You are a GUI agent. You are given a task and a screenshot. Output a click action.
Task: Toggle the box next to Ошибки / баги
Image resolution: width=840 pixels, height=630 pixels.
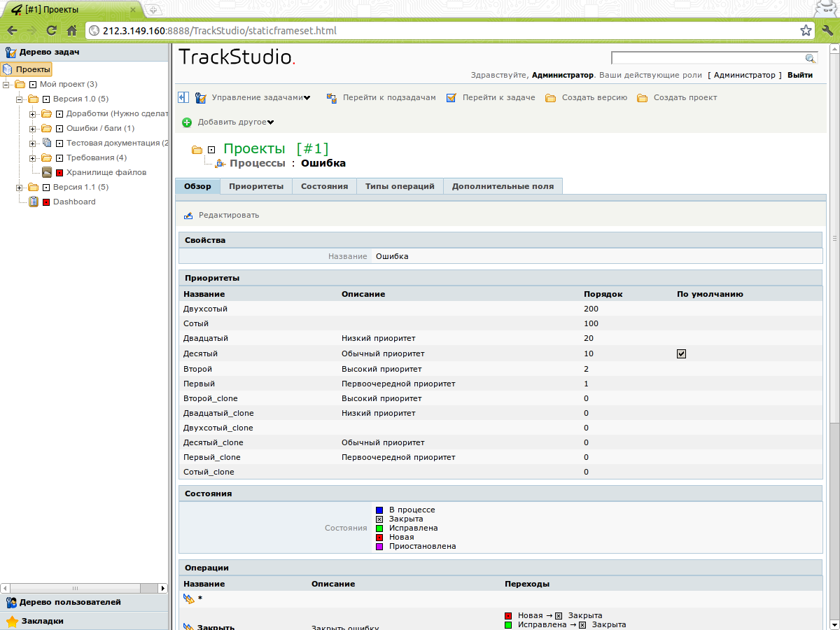click(59, 128)
